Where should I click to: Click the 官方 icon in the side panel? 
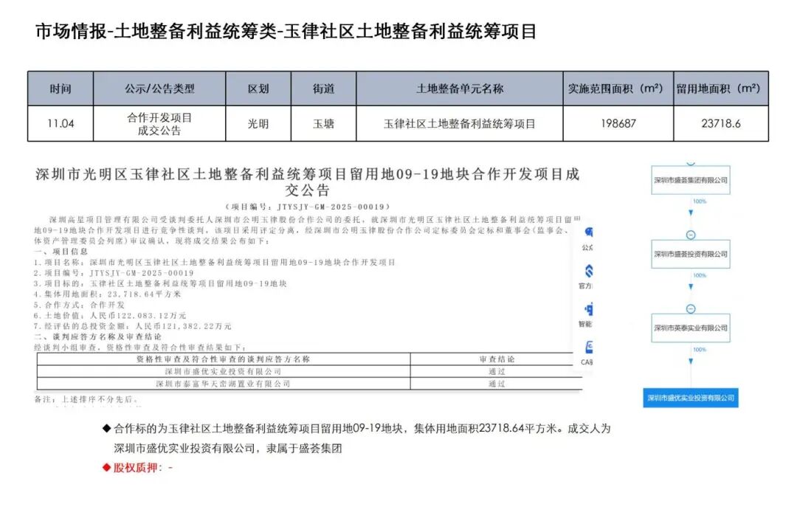[x=588, y=272]
